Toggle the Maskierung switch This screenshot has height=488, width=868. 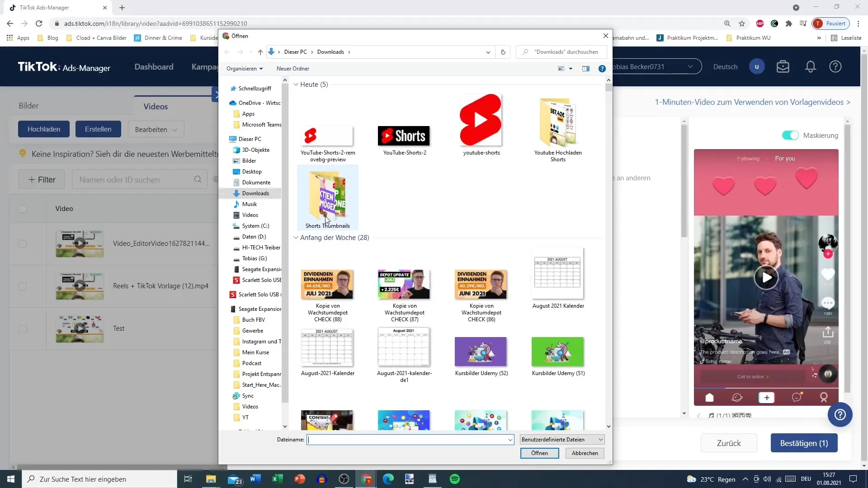[x=790, y=135]
